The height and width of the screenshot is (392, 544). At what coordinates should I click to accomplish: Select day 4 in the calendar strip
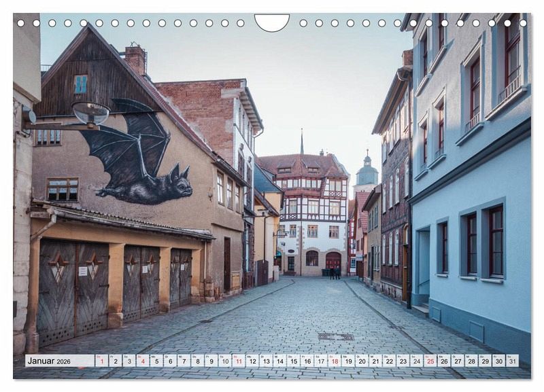point(143,361)
